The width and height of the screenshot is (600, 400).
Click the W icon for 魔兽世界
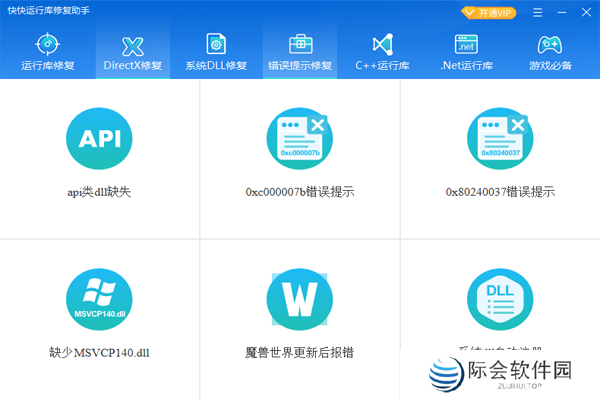tap(300, 299)
